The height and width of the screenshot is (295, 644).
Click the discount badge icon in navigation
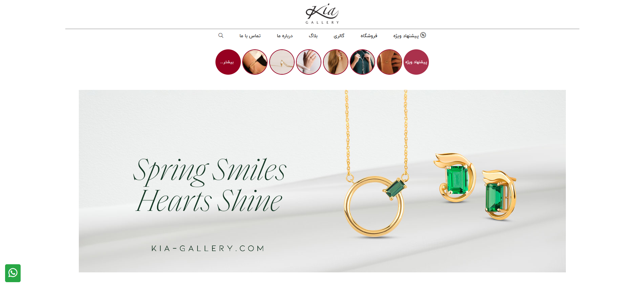[x=423, y=35]
